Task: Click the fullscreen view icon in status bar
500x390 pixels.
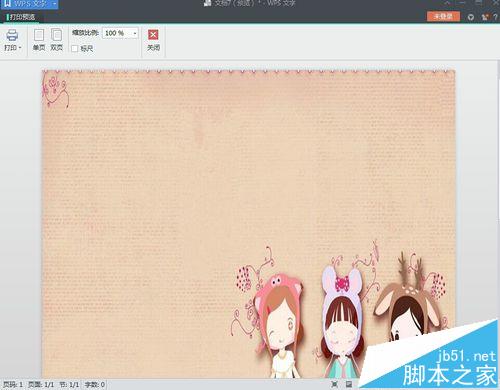Action: pyautogui.click(x=335, y=384)
